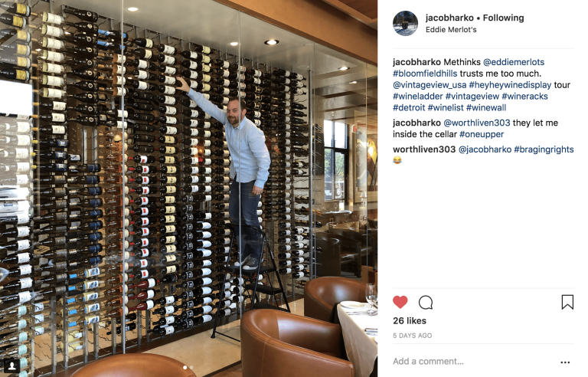Image resolution: width=588 pixels, height=377 pixels.
Task: Open the #wineladder hashtag
Action: 418,97
